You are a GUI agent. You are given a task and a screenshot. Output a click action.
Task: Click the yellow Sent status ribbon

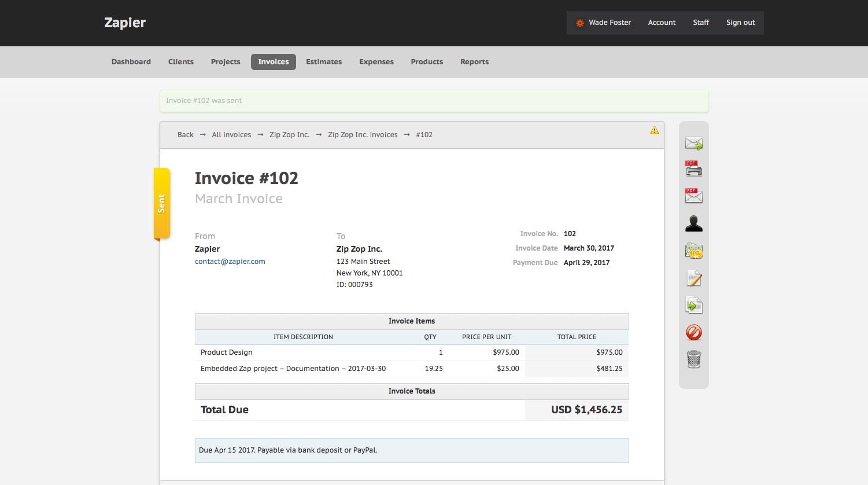(162, 203)
